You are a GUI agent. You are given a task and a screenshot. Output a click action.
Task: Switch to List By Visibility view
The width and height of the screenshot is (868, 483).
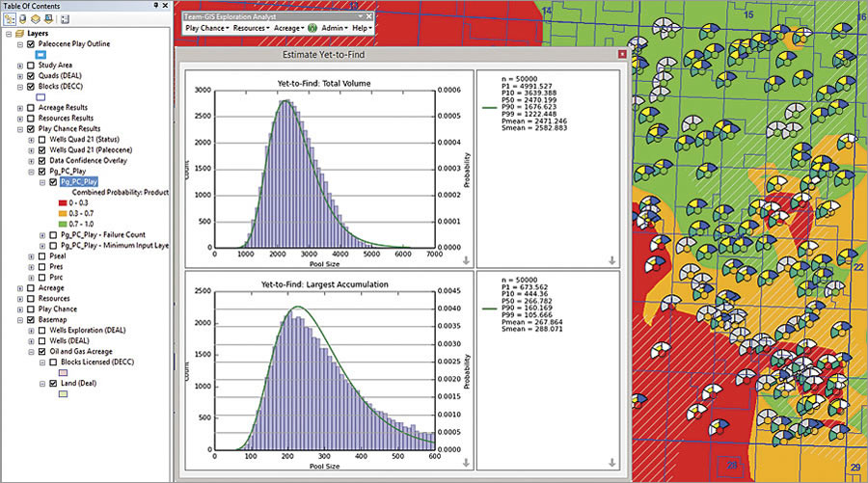click(x=36, y=18)
